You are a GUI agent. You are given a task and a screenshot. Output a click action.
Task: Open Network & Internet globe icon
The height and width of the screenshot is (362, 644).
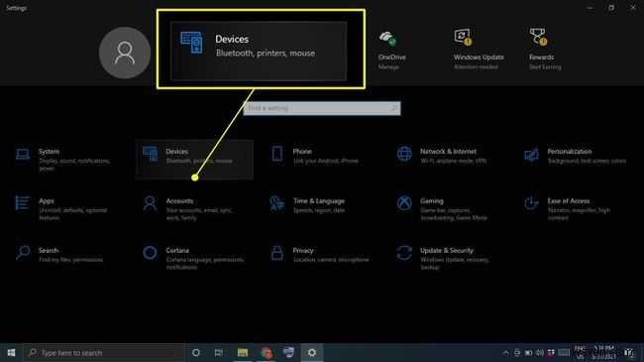coord(404,154)
